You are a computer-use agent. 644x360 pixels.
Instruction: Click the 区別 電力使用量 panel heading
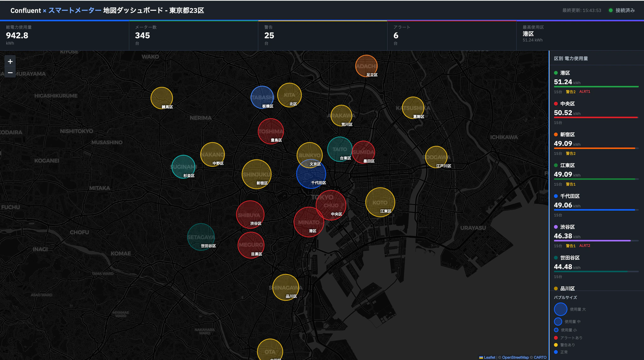571,58
